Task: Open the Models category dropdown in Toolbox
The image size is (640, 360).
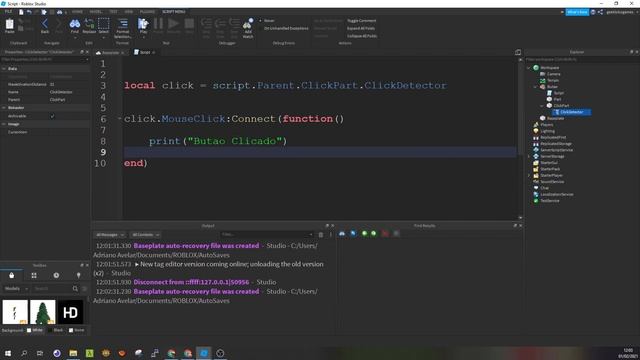Action: click(x=16, y=289)
